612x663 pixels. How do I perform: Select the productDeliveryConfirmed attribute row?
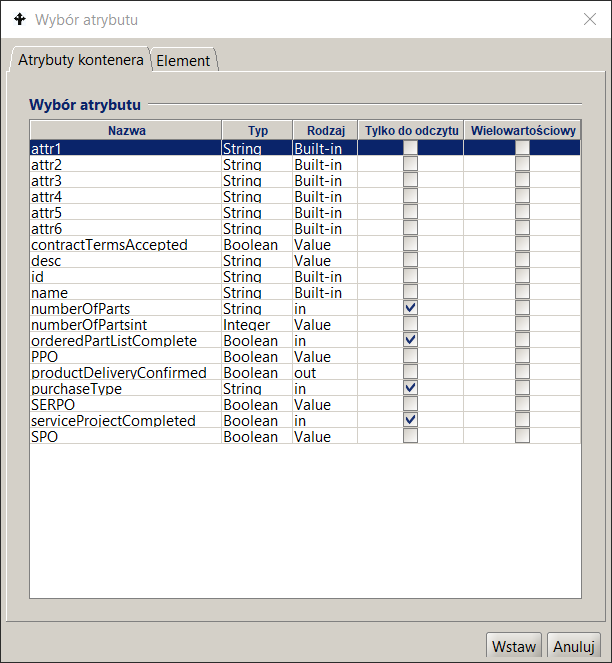click(118, 372)
